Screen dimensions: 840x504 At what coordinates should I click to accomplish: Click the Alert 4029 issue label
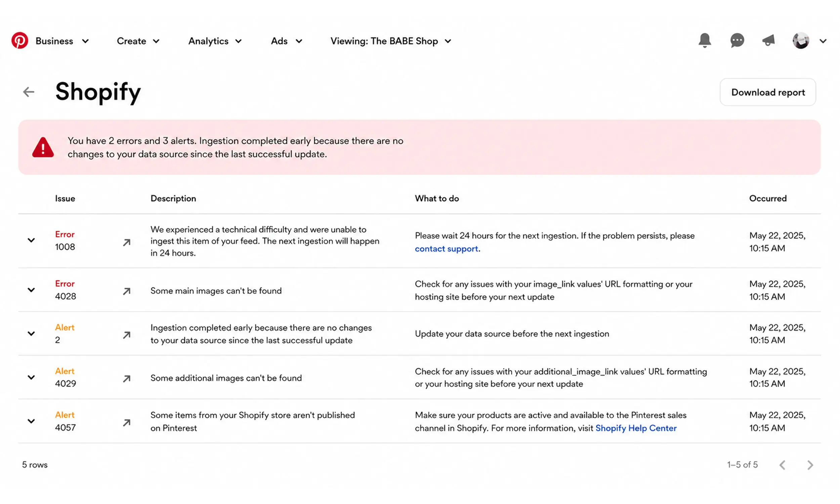(65, 377)
